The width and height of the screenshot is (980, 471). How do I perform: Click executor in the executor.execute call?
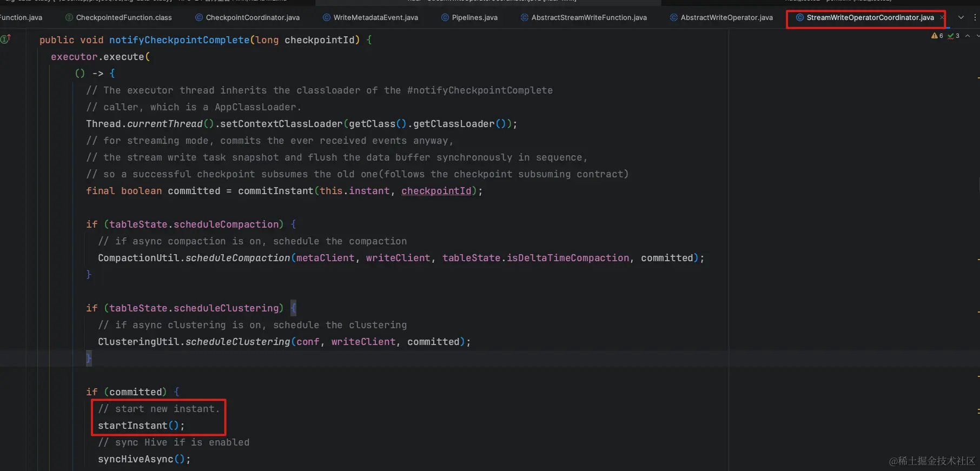pyautogui.click(x=74, y=57)
